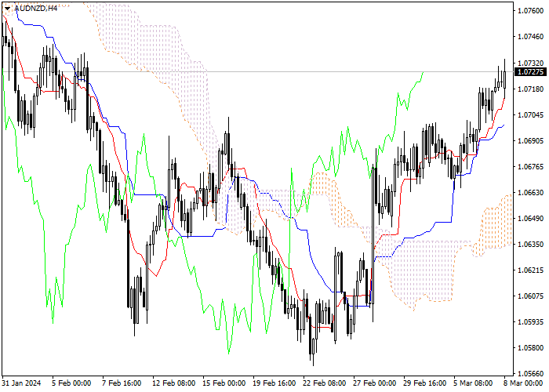Click the 1.06765 price axis label

coord(530,167)
